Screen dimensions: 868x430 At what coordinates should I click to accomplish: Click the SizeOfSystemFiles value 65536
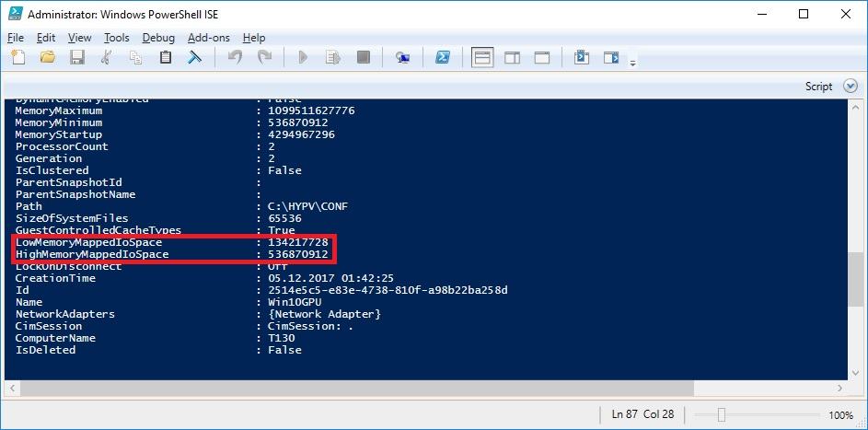[x=284, y=218]
